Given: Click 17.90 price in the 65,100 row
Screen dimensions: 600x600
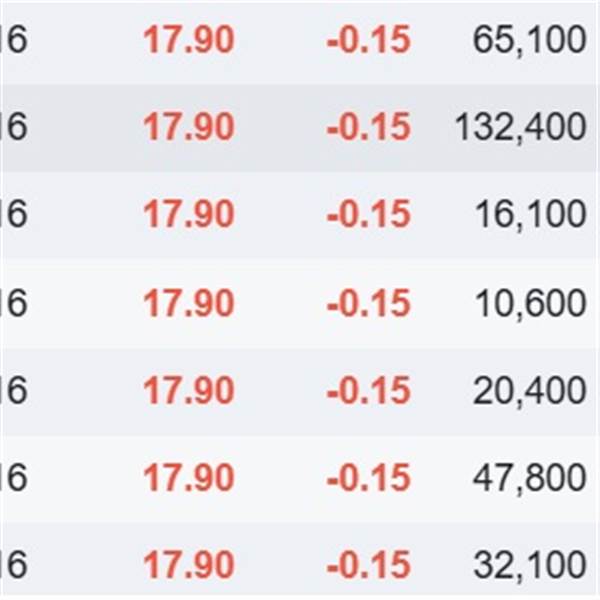Looking at the screenshot, I should click(189, 40).
